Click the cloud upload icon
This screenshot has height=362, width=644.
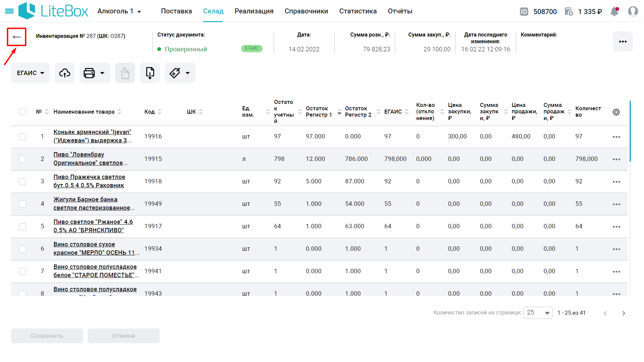point(65,73)
